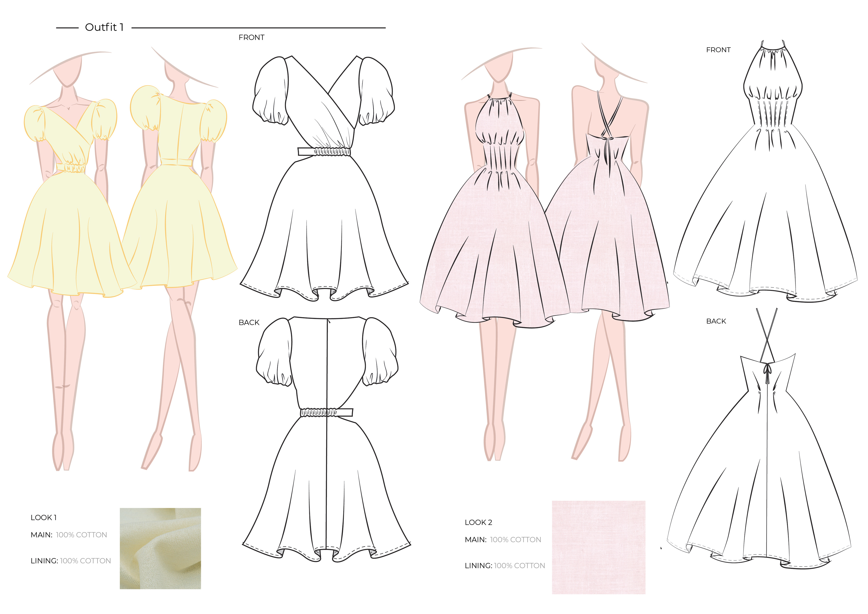Click the "MAIN:" label under LOOK 2

tap(476, 540)
